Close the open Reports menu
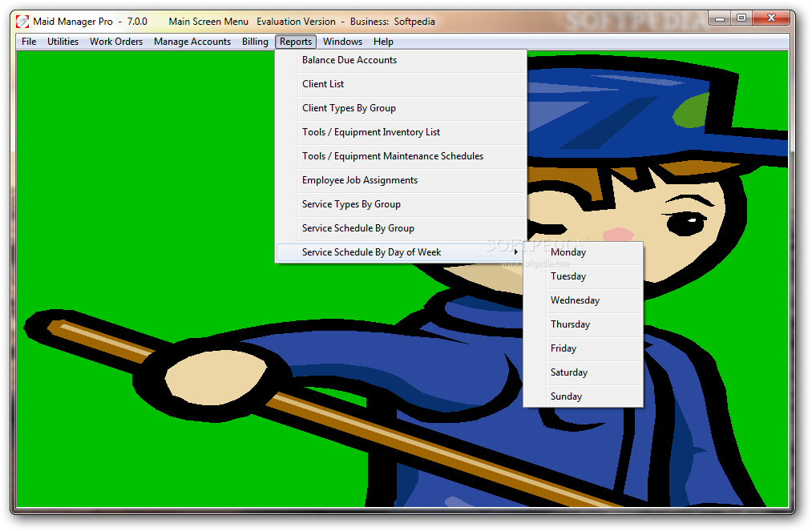This screenshot has height=531, width=812. [x=296, y=42]
